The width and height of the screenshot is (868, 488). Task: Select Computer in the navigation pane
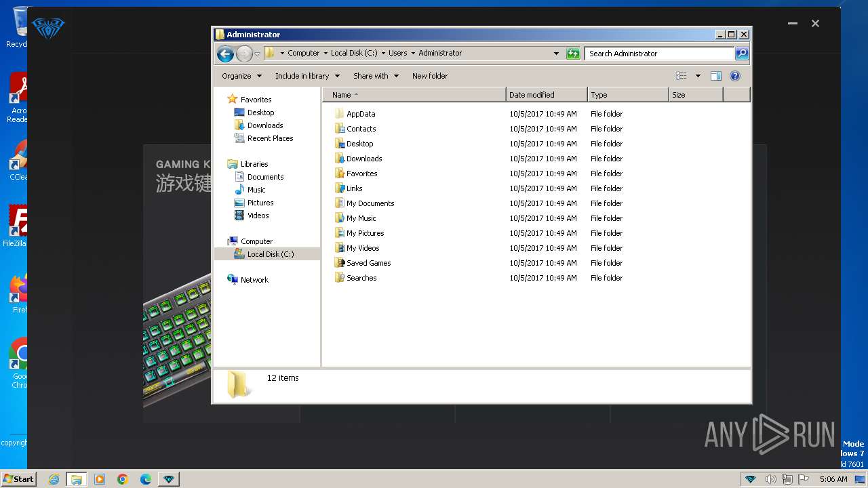point(250,241)
